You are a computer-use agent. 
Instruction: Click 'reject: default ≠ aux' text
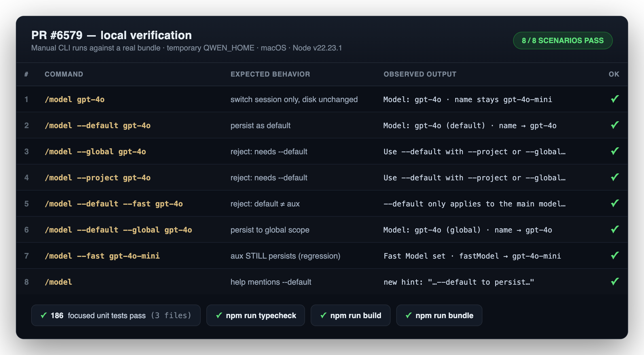pos(265,204)
